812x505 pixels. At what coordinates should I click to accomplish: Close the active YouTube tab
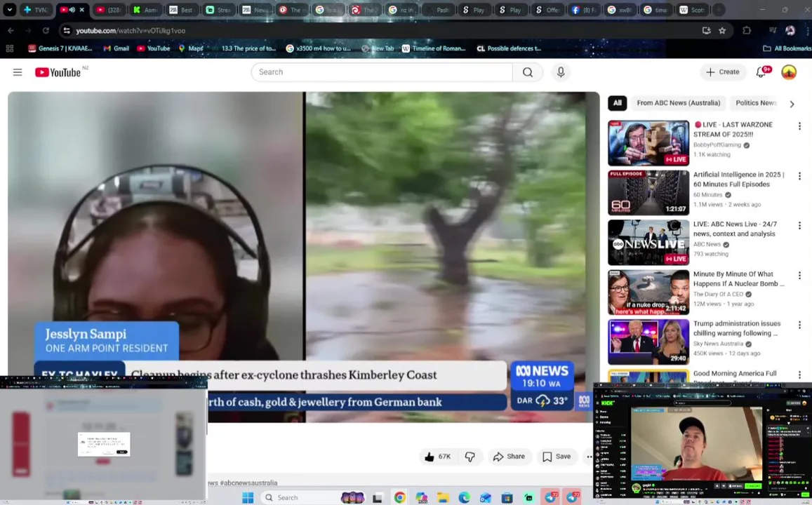click(82, 10)
